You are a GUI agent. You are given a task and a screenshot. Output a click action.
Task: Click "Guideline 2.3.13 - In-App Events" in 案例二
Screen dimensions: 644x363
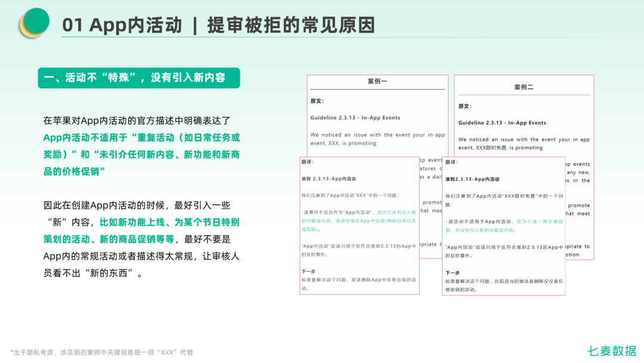(502, 123)
